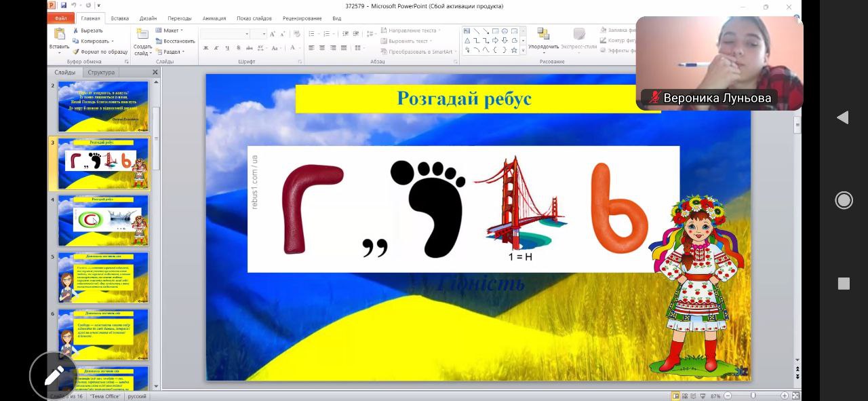
Task: Click the Упорядочить arrange icon
Action: [543, 35]
